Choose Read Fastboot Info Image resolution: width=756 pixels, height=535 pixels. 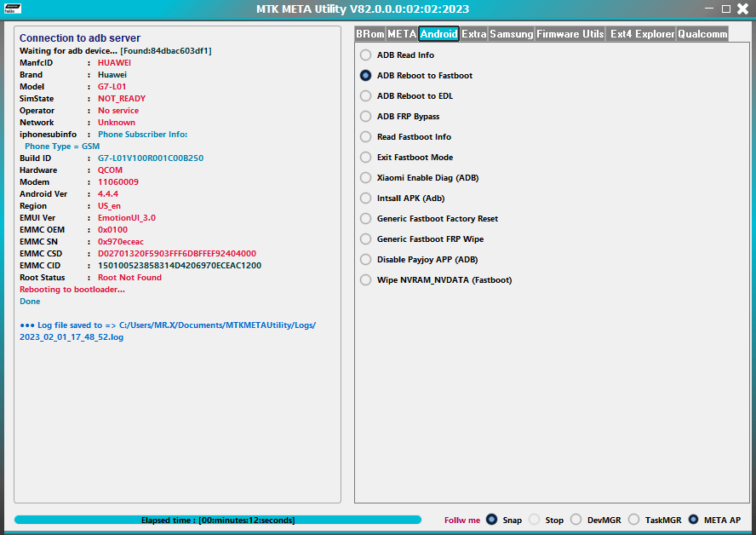[365, 136]
